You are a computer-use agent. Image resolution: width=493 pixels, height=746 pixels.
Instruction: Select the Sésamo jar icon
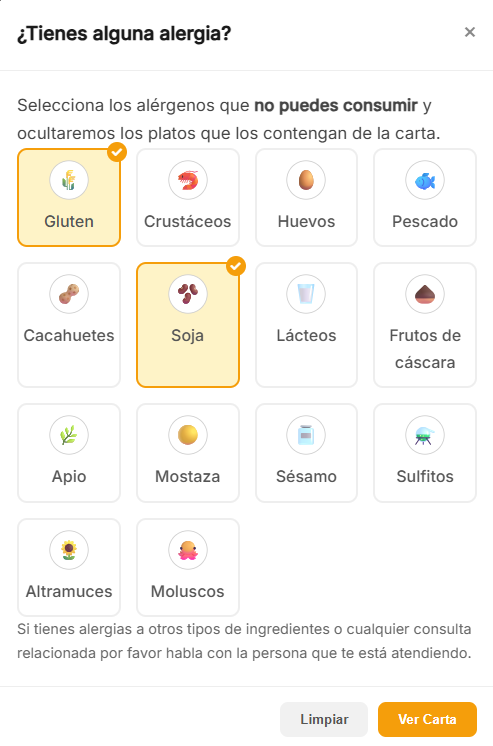pyautogui.click(x=306, y=435)
